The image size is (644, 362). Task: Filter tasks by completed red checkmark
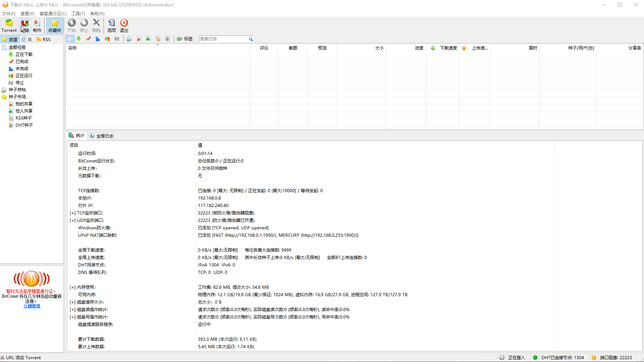coord(88,39)
